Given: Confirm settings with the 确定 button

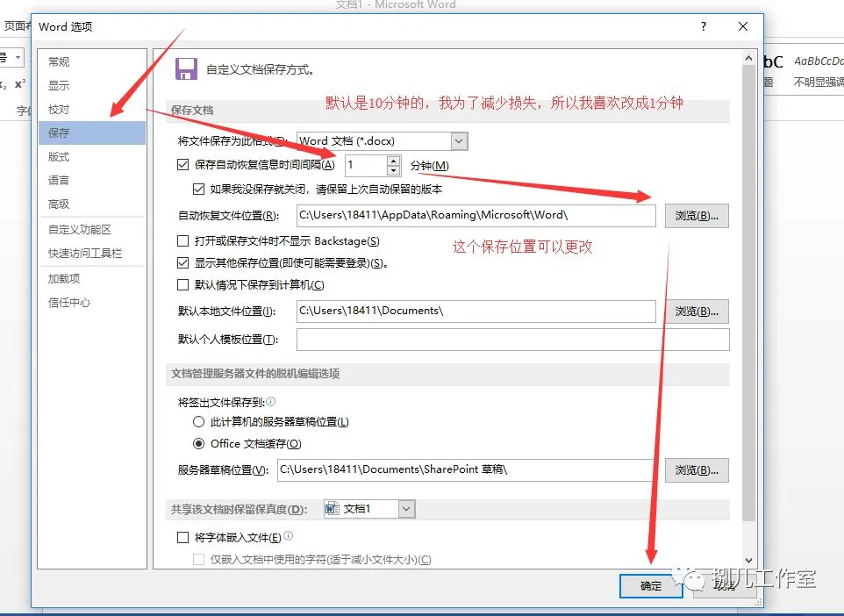Looking at the screenshot, I should (651, 586).
